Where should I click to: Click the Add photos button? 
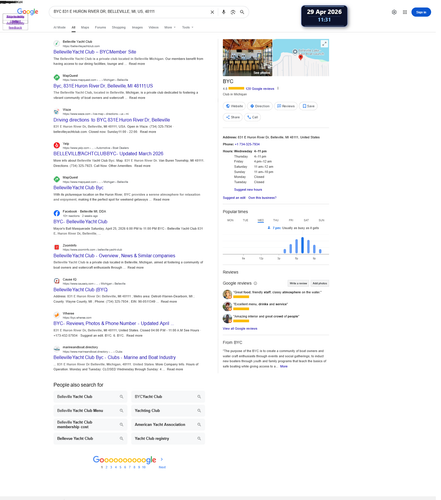[x=320, y=283]
